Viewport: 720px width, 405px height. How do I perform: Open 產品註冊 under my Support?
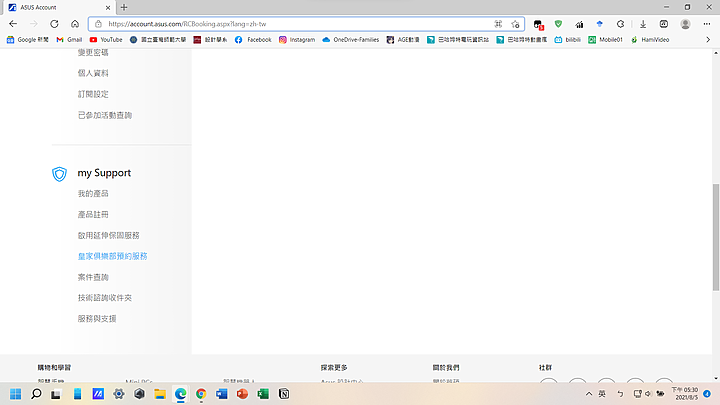[x=93, y=214]
